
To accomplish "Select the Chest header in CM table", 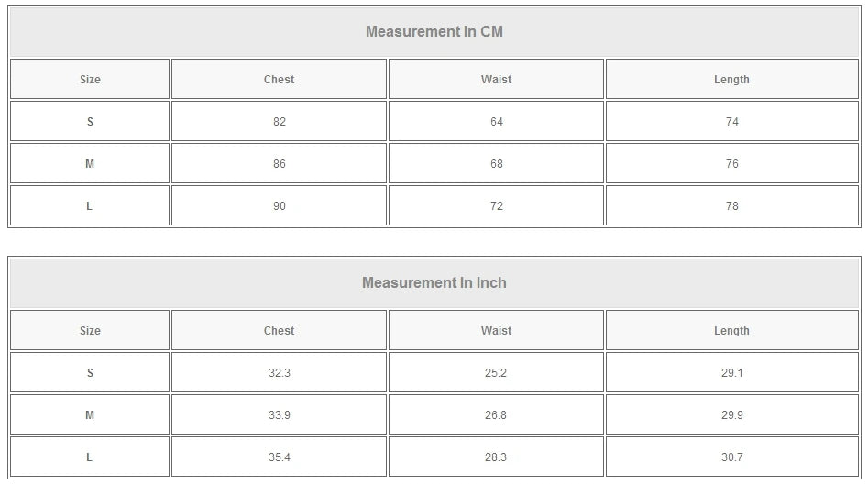I will 279,80.
